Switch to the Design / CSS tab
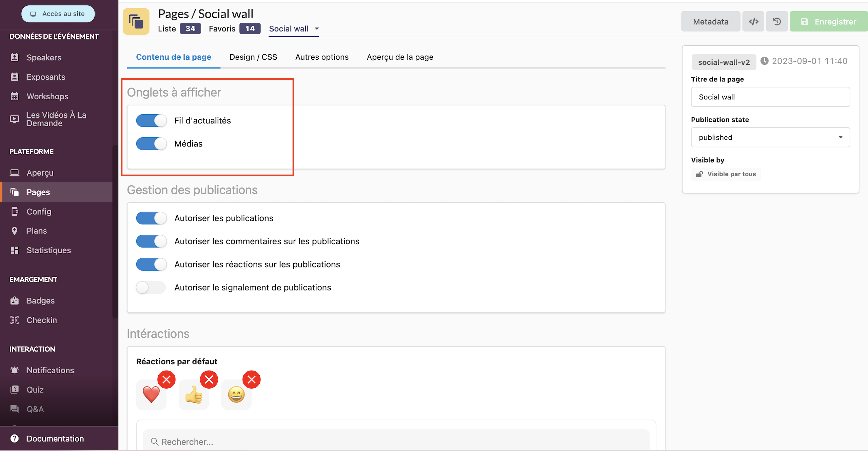The height and width of the screenshot is (451, 868). click(253, 57)
